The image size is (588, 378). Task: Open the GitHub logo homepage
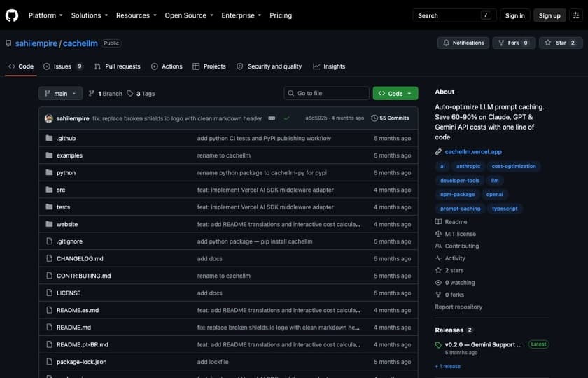point(12,15)
